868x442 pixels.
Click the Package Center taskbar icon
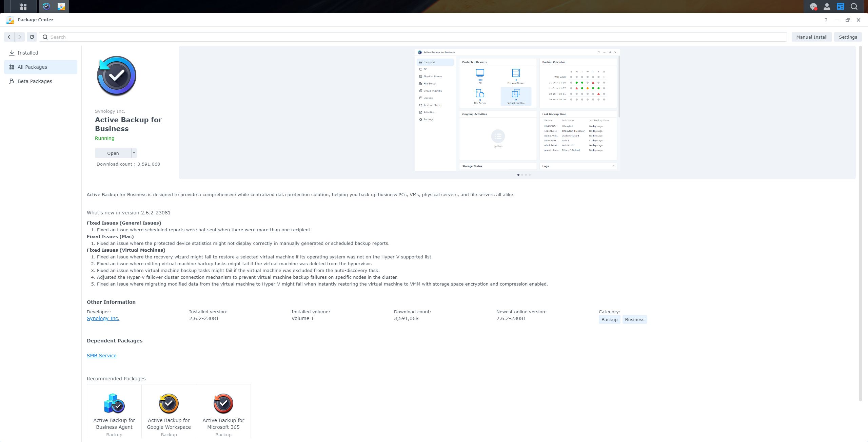(x=61, y=6)
